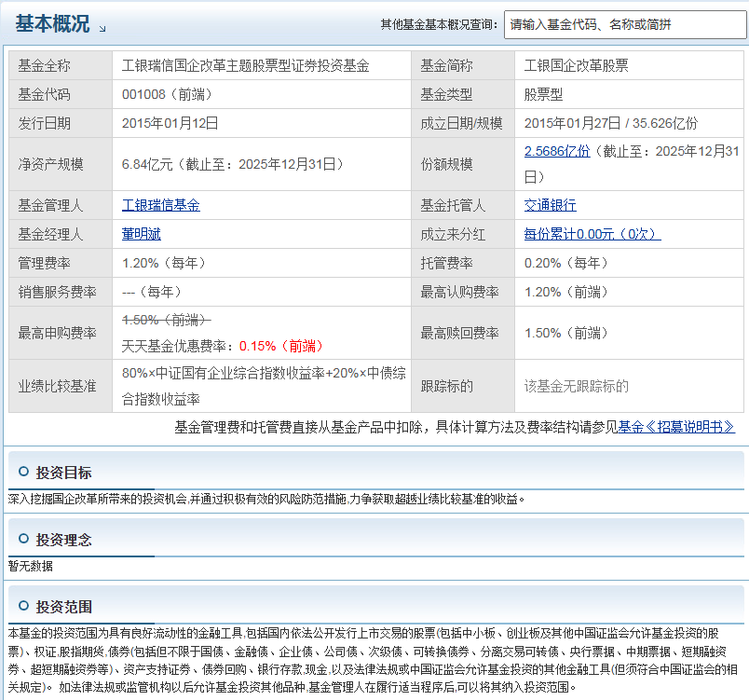Select max subscription fee 1.20%(前端)
The image size is (749, 700).
(x=566, y=292)
